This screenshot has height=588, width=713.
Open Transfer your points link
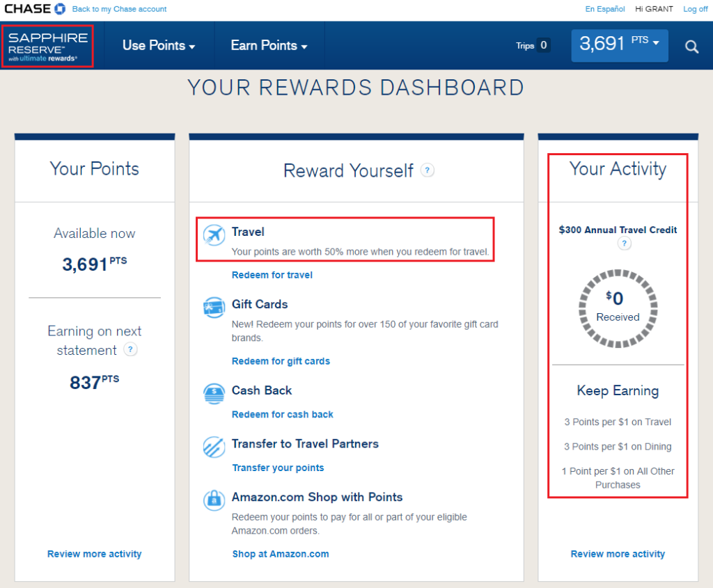[278, 468]
